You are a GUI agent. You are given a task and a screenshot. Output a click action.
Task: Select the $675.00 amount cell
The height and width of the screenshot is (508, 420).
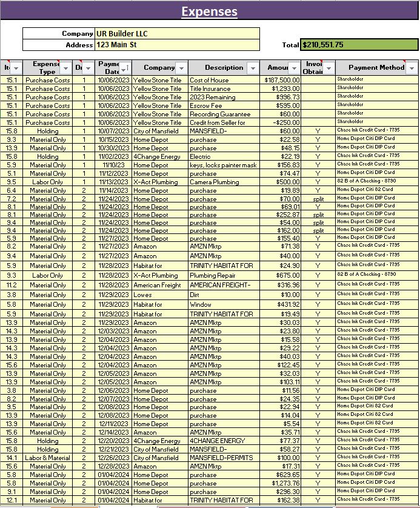point(281,275)
